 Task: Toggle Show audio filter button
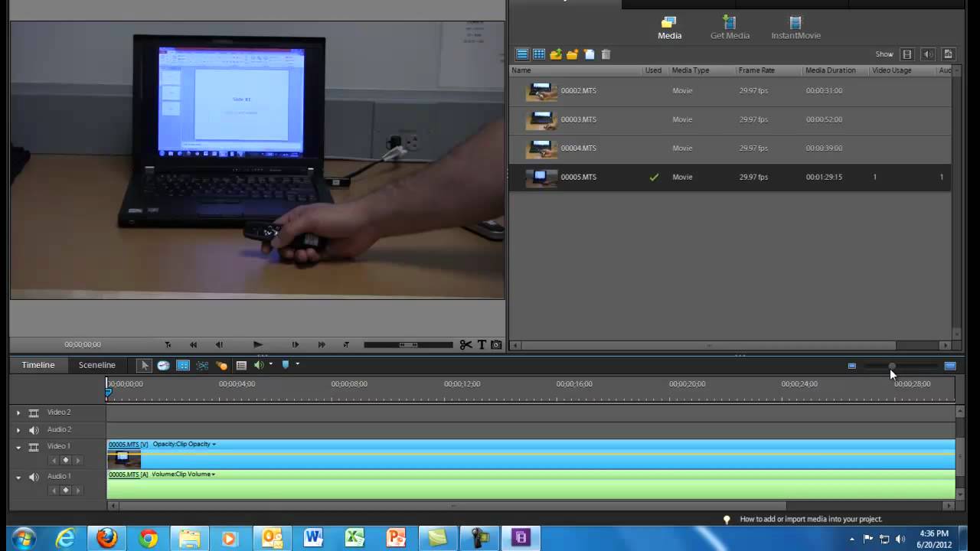(x=928, y=54)
